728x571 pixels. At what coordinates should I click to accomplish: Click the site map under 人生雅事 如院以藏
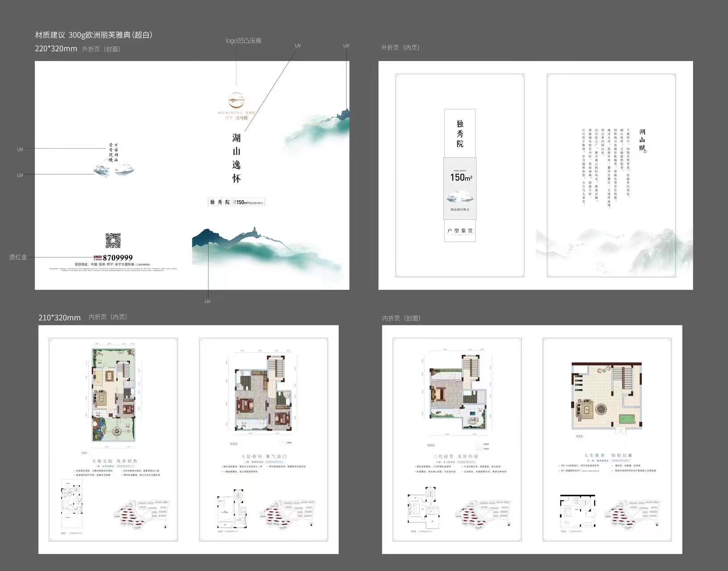632,515
